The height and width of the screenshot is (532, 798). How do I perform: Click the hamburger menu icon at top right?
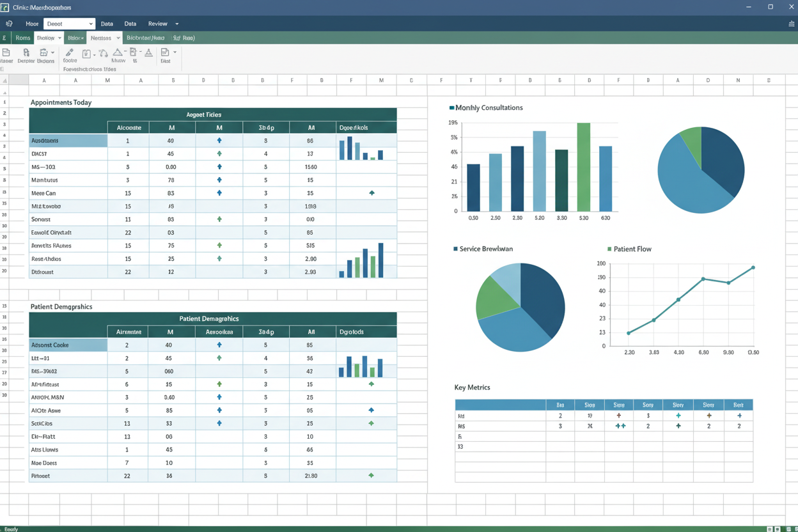point(791,24)
